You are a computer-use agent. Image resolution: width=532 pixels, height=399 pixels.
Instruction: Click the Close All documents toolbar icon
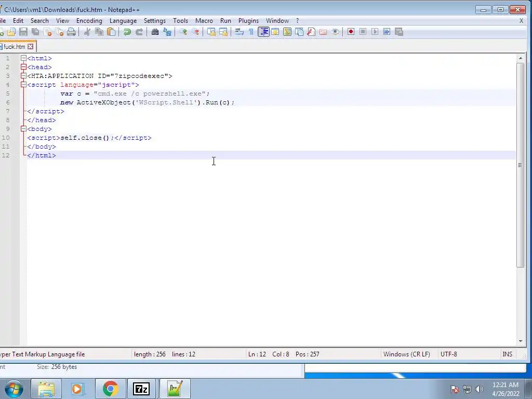coord(59,32)
